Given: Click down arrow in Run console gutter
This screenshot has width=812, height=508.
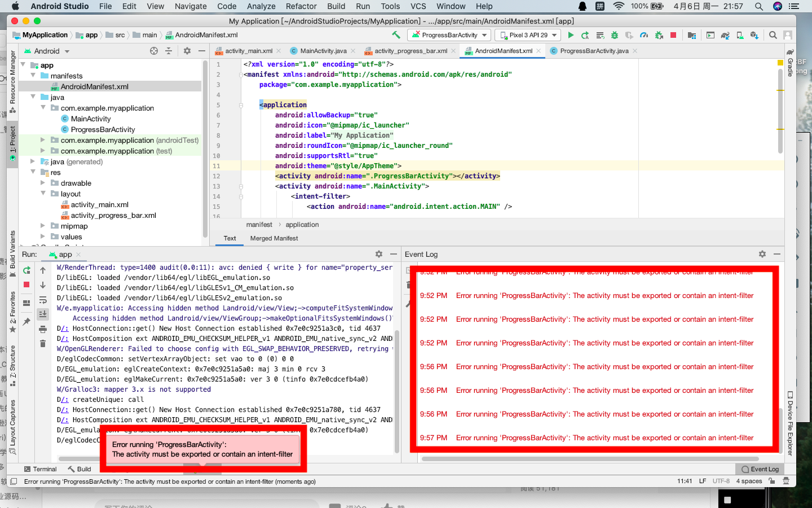Looking at the screenshot, I should (43, 285).
